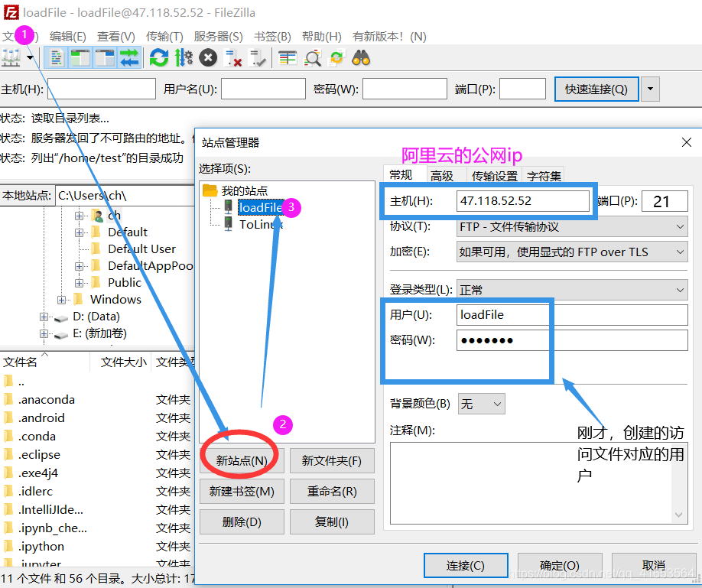
Task: Click the 新建书签(M) button
Action: pos(242,491)
